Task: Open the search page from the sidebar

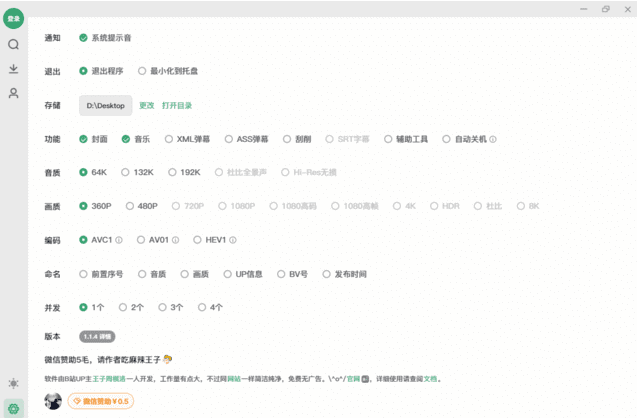Action: pyautogui.click(x=13, y=45)
